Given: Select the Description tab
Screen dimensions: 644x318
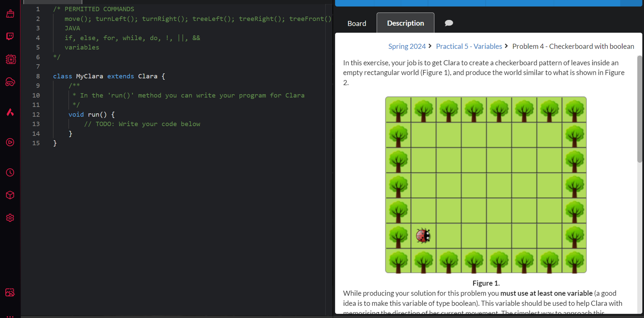Looking at the screenshot, I should click(x=405, y=23).
